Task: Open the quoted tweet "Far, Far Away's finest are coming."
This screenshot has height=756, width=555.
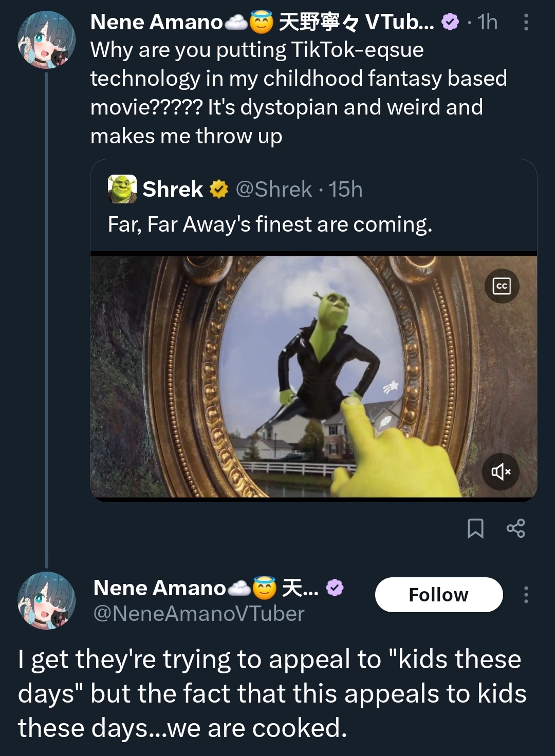Action: [270, 224]
